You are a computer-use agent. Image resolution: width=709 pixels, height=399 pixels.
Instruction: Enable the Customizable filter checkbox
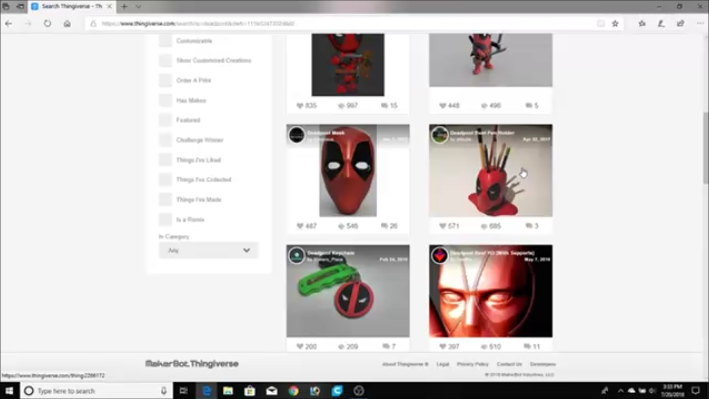pyautogui.click(x=165, y=41)
